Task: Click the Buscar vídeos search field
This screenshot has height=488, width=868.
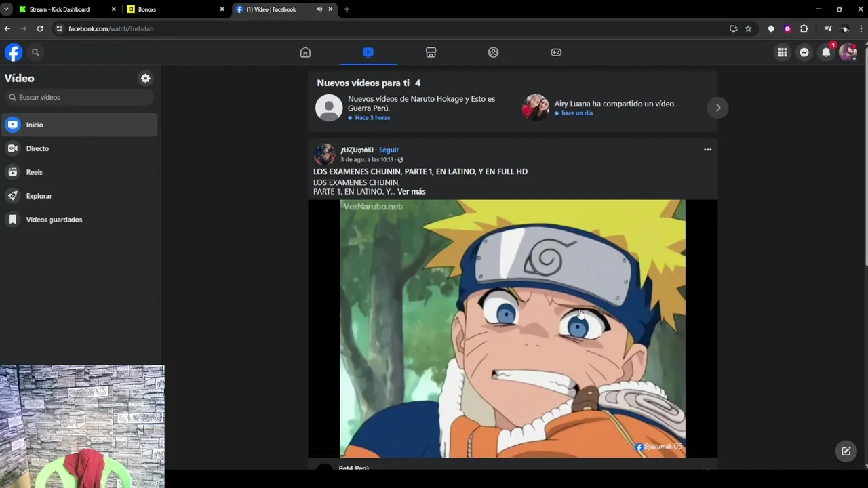Action: (79, 97)
